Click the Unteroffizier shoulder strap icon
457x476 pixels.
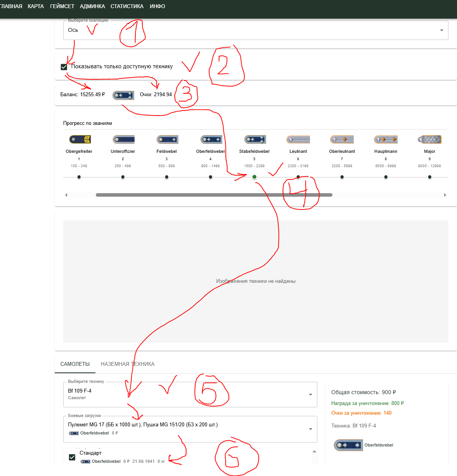123,139
